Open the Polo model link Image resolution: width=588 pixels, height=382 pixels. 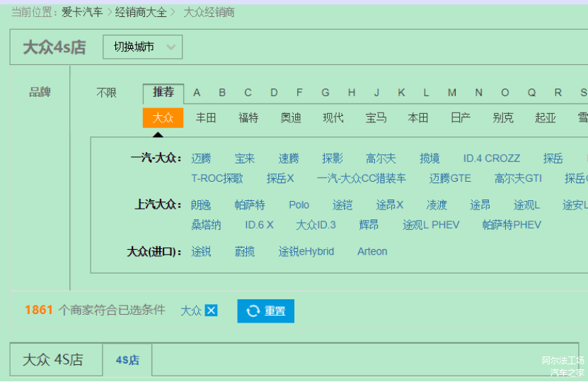pos(299,205)
